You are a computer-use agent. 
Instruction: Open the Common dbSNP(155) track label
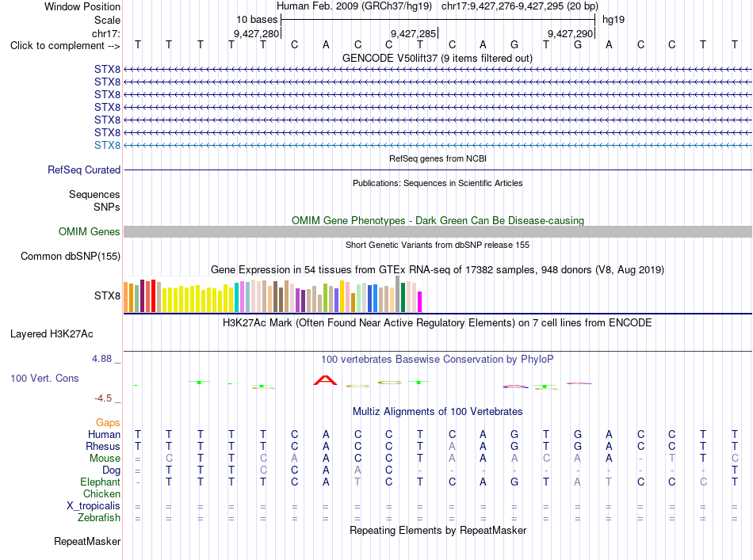(x=71, y=257)
